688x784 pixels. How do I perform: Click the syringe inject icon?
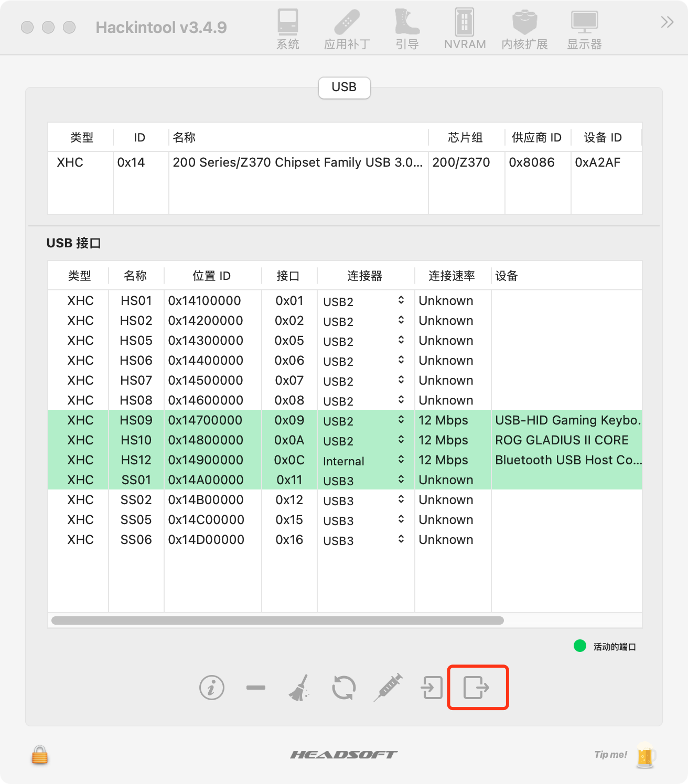click(388, 688)
